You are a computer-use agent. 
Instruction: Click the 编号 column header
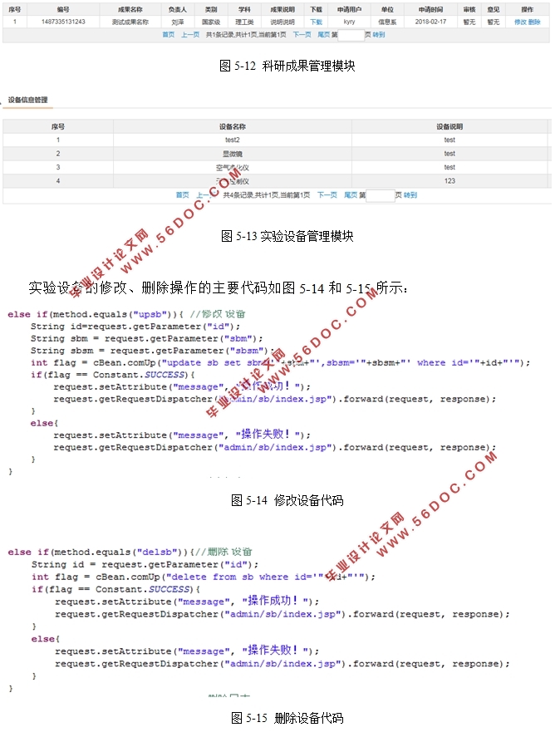(x=63, y=9)
